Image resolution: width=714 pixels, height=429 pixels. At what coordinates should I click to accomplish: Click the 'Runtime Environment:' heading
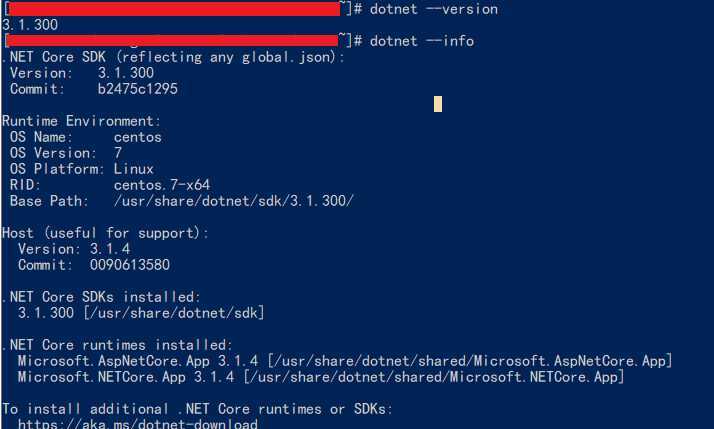[x=82, y=121]
